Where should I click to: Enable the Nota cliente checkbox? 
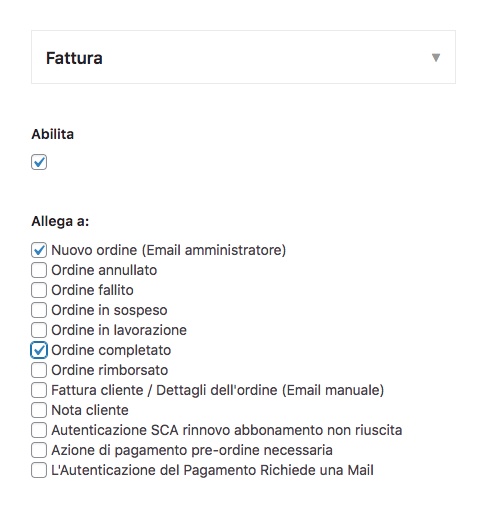[x=39, y=410]
